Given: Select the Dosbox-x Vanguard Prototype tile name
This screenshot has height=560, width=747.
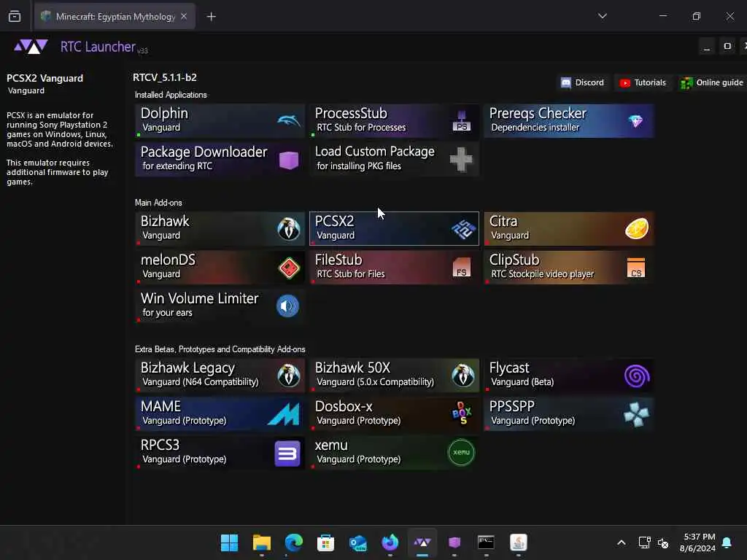Looking at the screenshot, I should (344, 406).
